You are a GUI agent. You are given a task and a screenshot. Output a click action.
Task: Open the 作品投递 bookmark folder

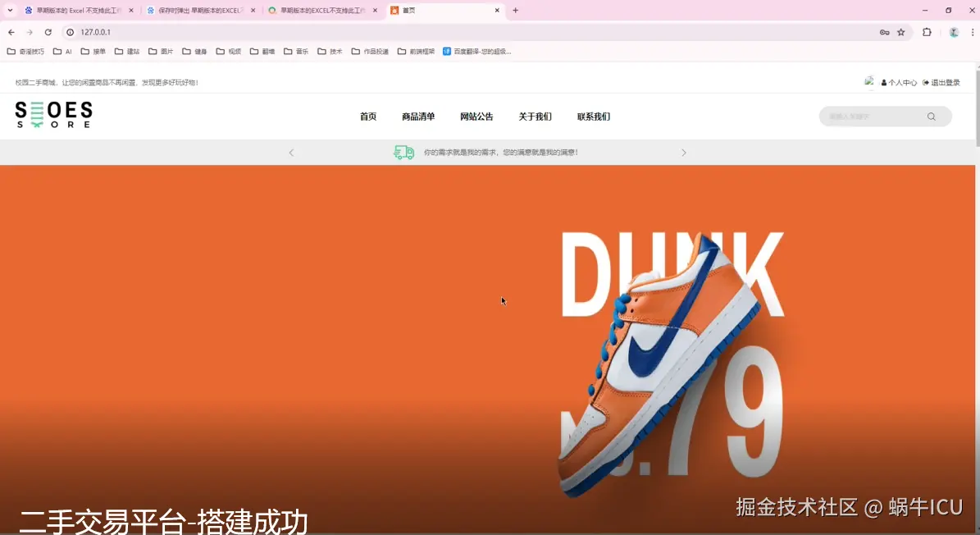tap(370, 51)
